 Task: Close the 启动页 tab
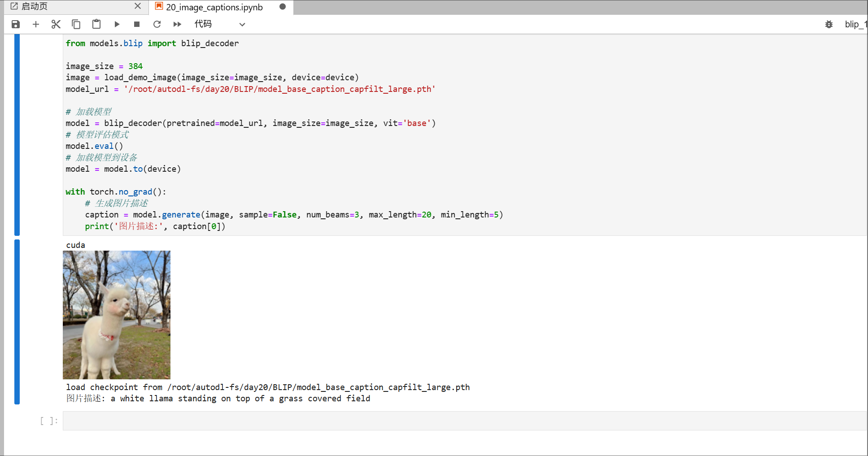click(x=138, y=6)
